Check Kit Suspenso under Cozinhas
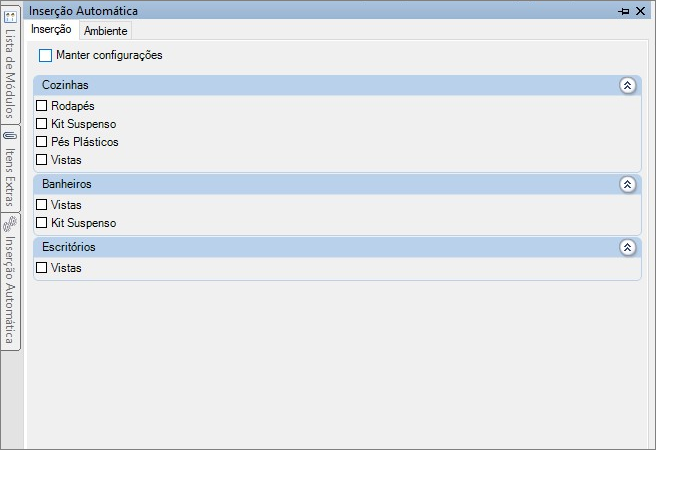Image resolution: width=686 pixels, height=482 pixels. (42, 124)
